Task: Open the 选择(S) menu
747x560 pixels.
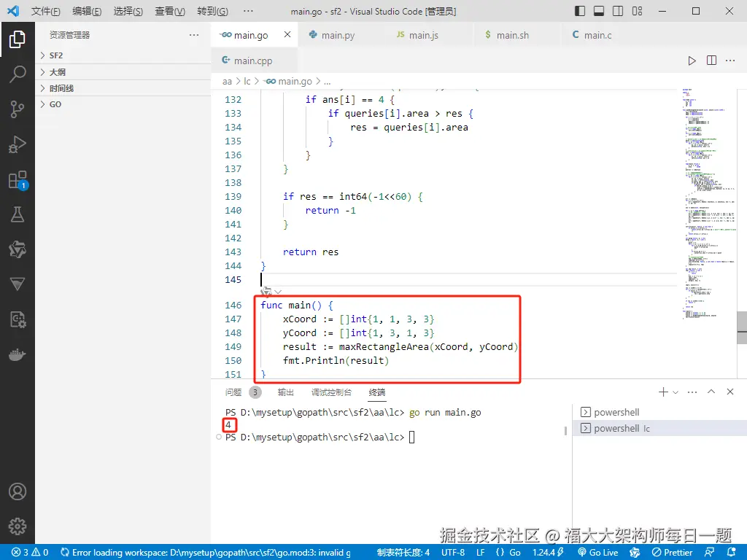Action: (x=128, y=11)
